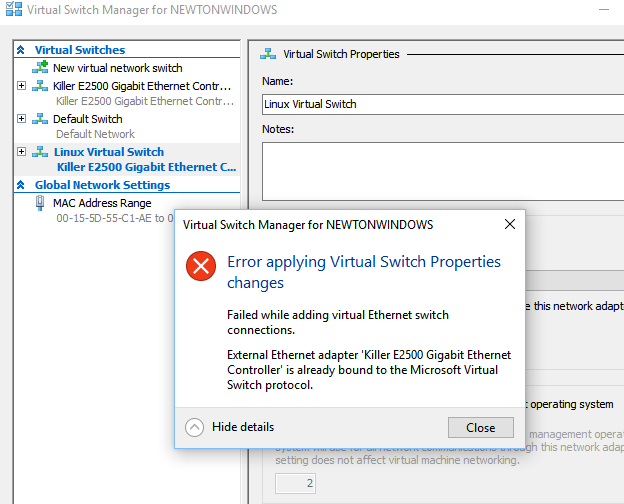Viewport: 624px width, 504px height.
Task: Click the red error icon in dialog
Action: [201, 265]
